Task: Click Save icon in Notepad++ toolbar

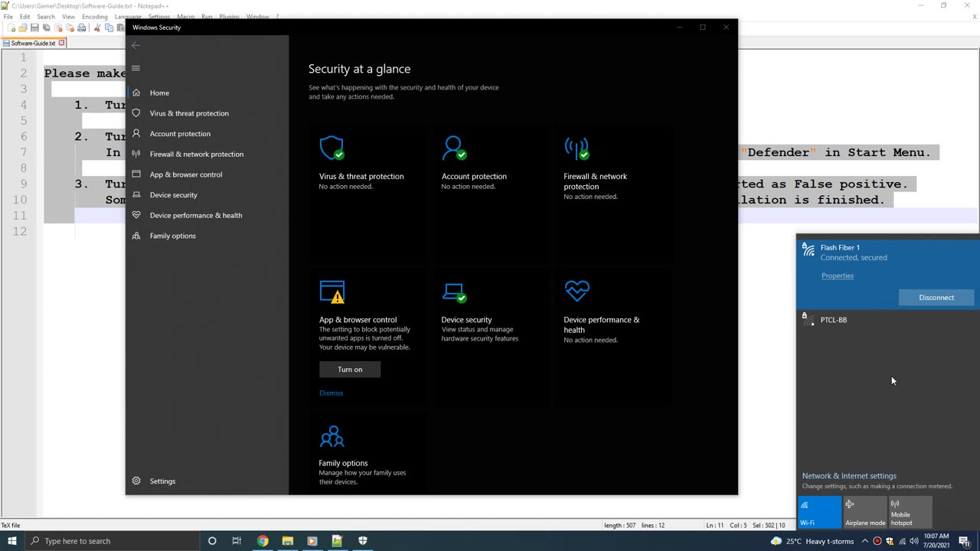Action: (x=34, y=28)
